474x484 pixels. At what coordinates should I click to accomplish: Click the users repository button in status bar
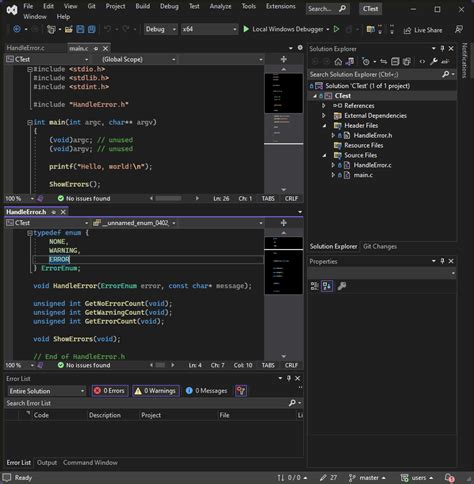[417, 478]
